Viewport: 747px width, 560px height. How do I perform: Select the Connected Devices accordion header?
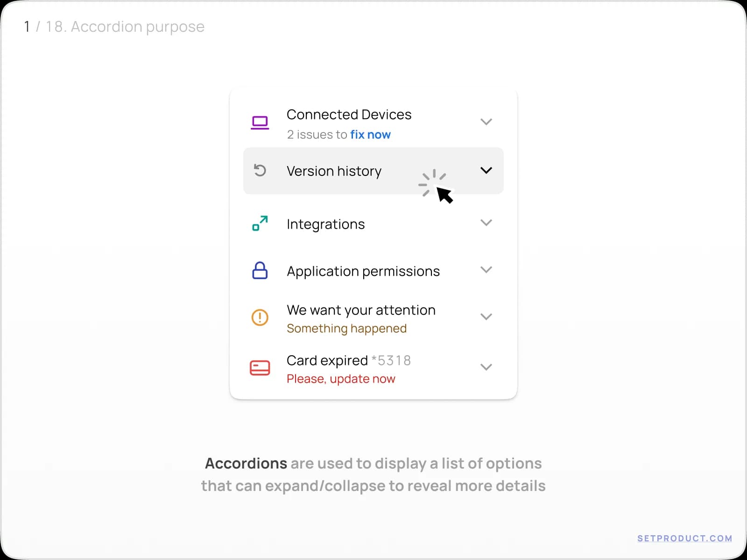tap(349, 115)
